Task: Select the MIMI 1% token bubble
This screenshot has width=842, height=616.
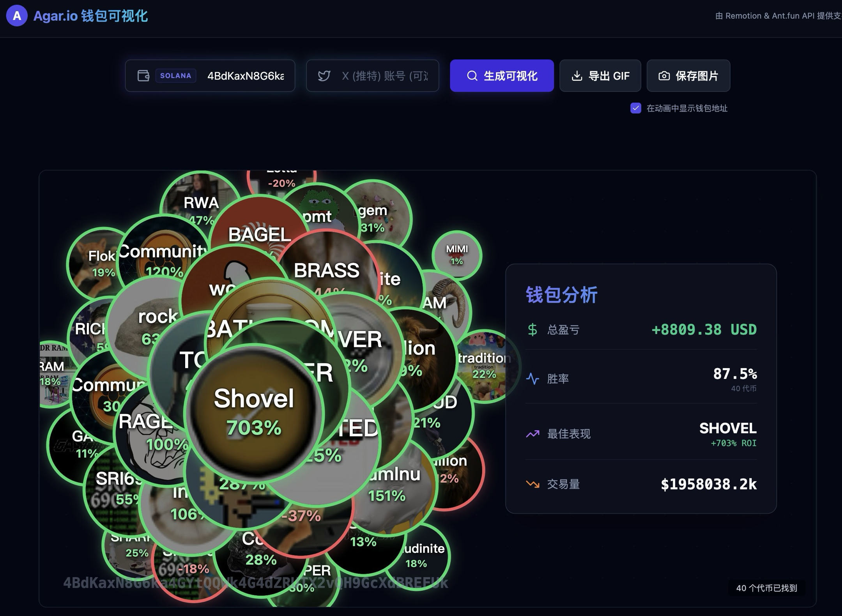Action: [457, 255]
